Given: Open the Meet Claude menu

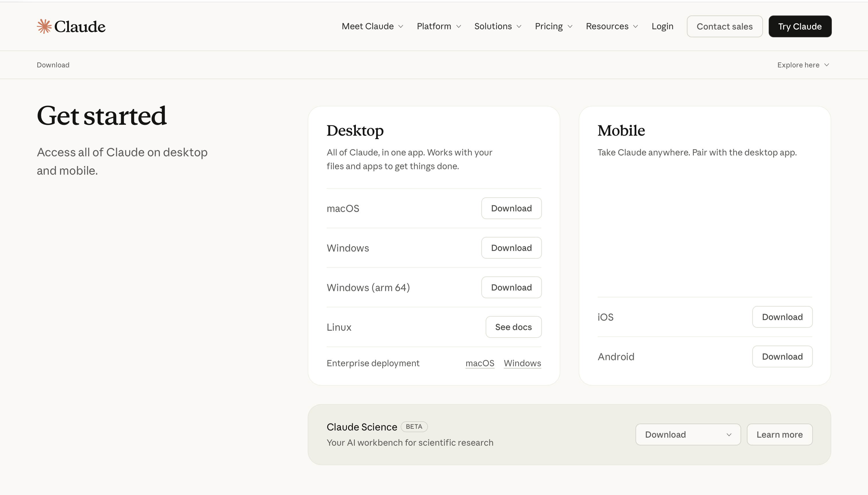Looking at the screenshot, I should pyautogui.click(x=372, y=26).
